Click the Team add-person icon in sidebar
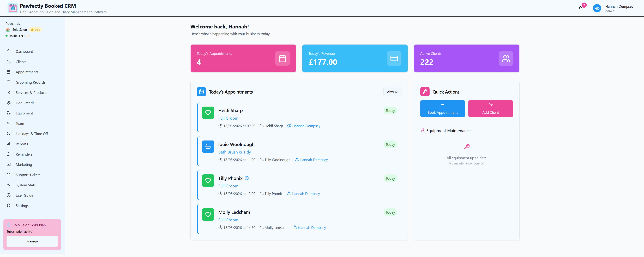644x257 pixels. pyautogui.click(x=9, y=123)
